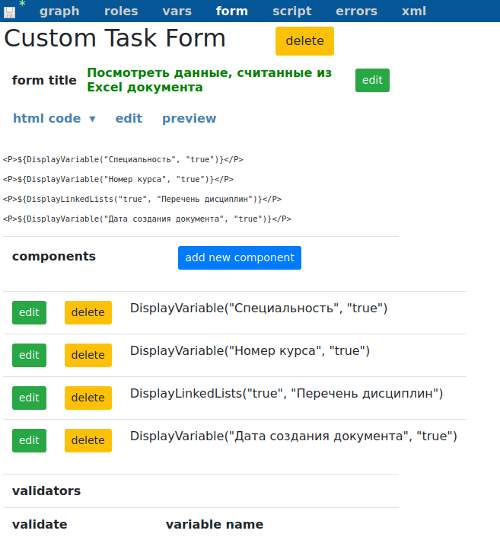Screen dimensions: 500x537
Task: Delete the Номер курса component
Action: [x=88, y=355]
